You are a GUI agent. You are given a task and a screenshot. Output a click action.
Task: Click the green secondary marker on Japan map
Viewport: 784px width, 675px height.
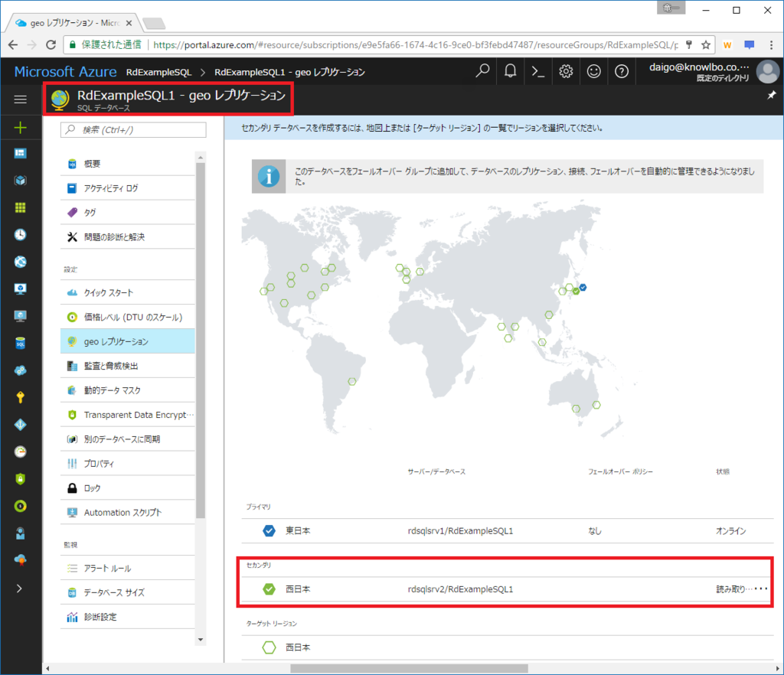coord(576,291)
